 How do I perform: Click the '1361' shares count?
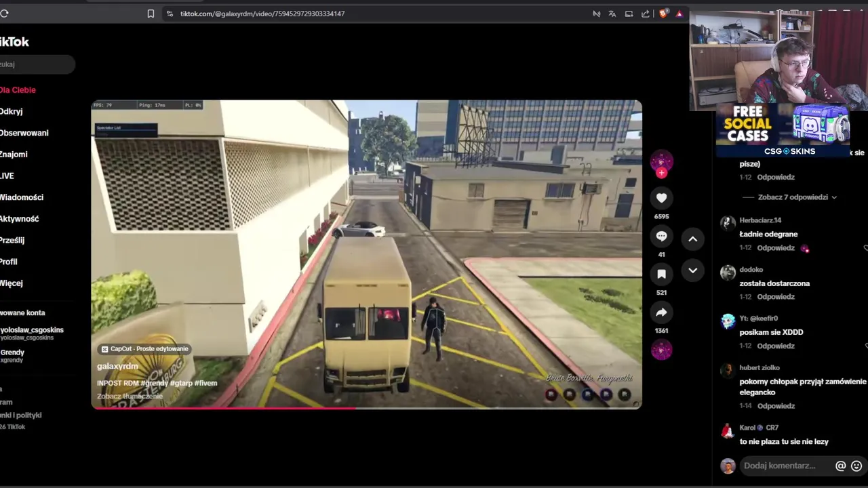coord(661,331)
